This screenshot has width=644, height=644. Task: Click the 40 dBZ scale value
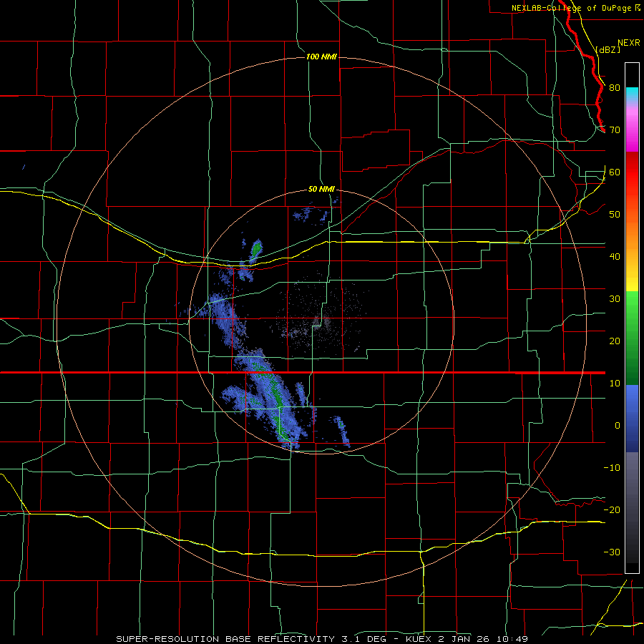(x=615, y=257)
